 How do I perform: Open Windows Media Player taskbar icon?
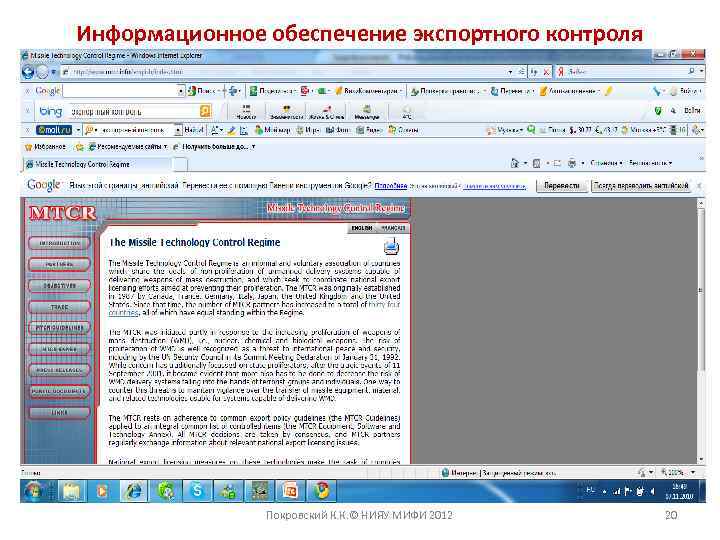click(102, 491)
